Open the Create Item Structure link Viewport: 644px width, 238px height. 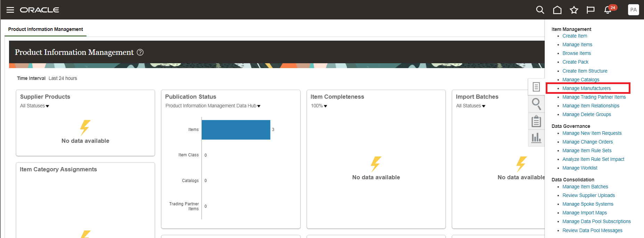click(x=585, y=71)
